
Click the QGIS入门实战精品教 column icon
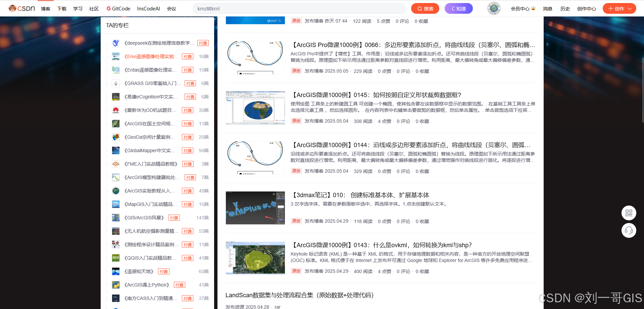pos(116,258)
